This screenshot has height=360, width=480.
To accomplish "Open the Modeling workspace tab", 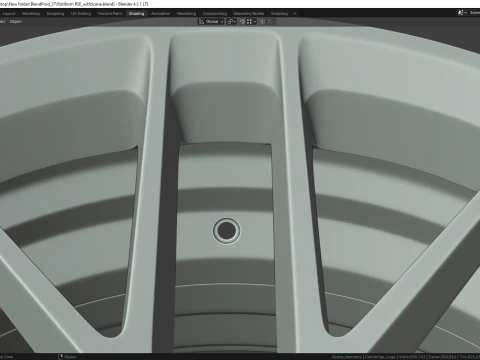I will click(31, 14).
